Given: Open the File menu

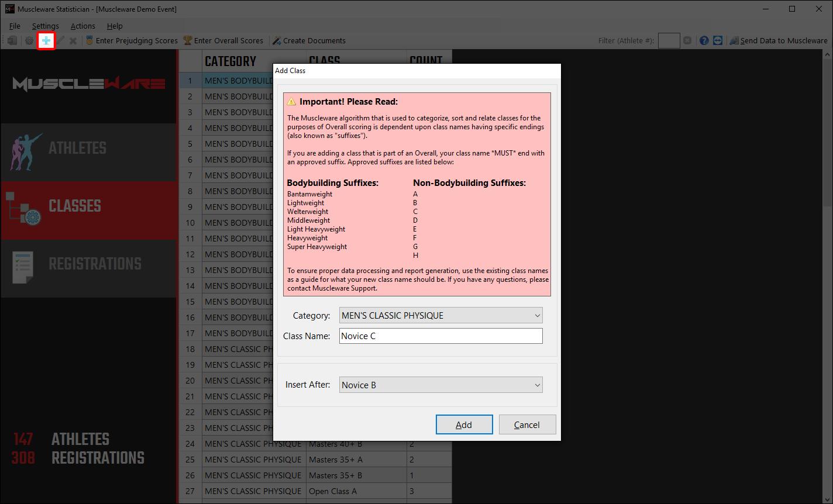Looking at the screenshot, I should coord(15,26).
